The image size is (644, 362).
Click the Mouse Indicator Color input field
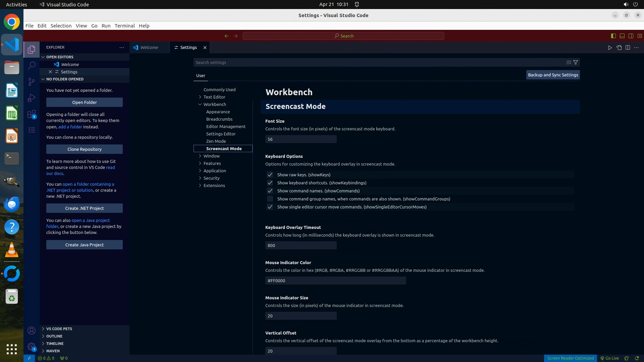point(335,281)
